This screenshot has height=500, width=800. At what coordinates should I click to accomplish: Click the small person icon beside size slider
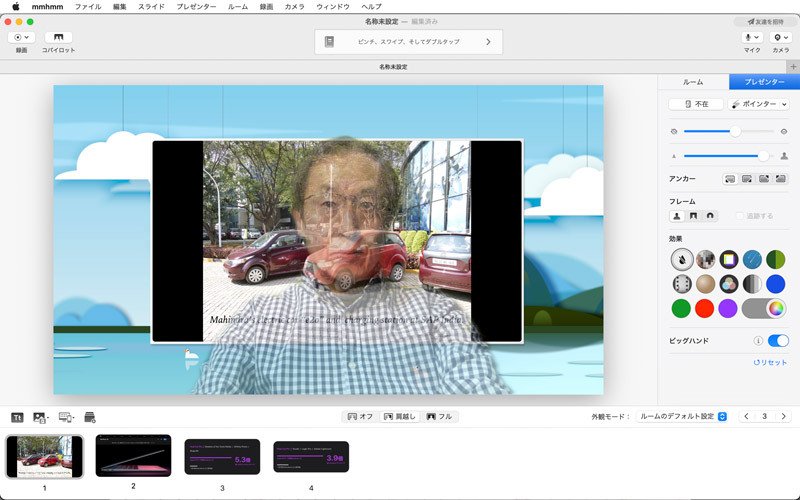(674, 156)
